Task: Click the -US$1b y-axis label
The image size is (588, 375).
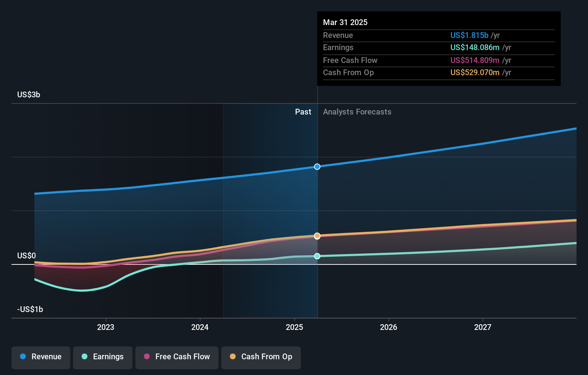Action: tap(30, 309)
